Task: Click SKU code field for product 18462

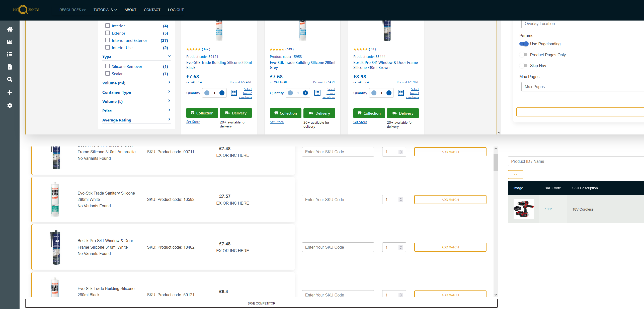Action: (338, 247)
